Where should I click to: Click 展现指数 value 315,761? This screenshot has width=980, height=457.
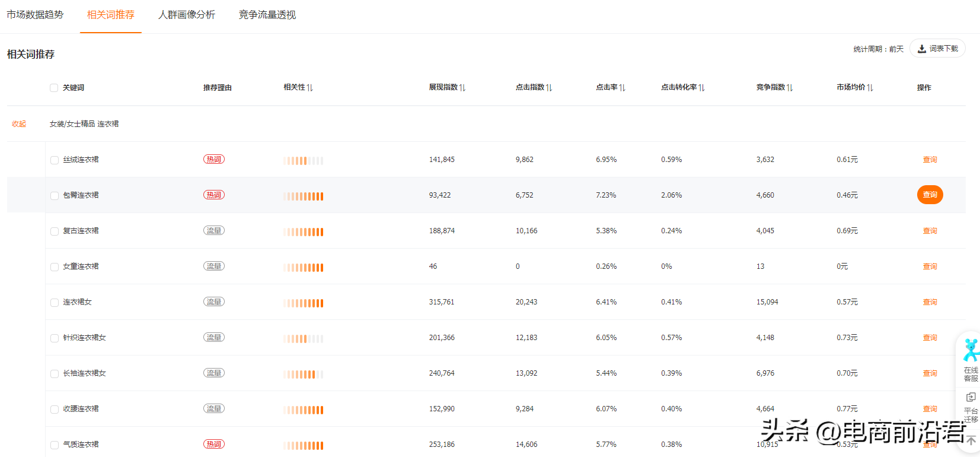click(442, 302)
